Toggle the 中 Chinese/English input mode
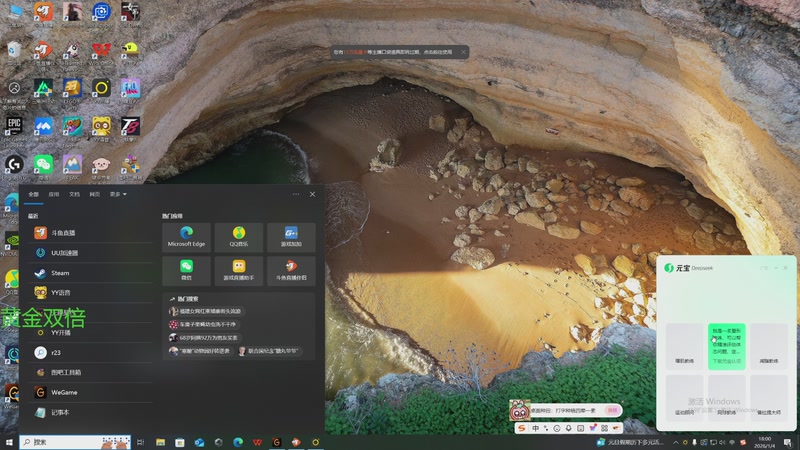The width and height of the screenshot is (800, 450). coord(535,428)
